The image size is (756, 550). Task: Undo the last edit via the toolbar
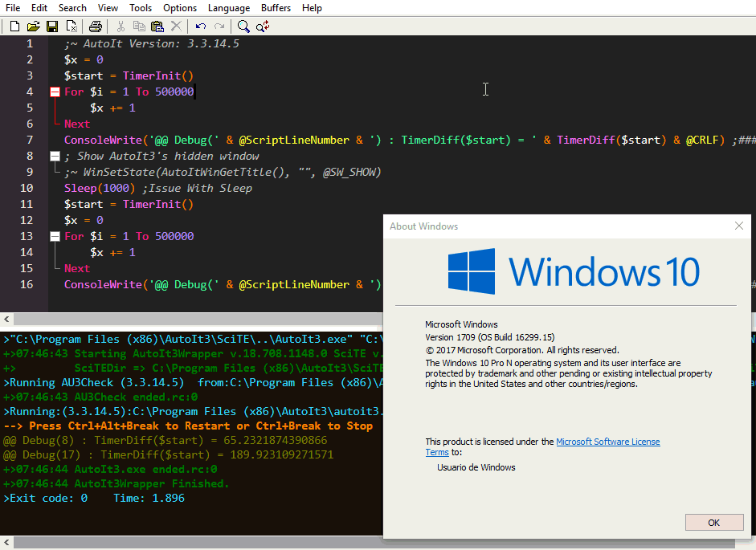pyautogui.click(x=201, y=26)
